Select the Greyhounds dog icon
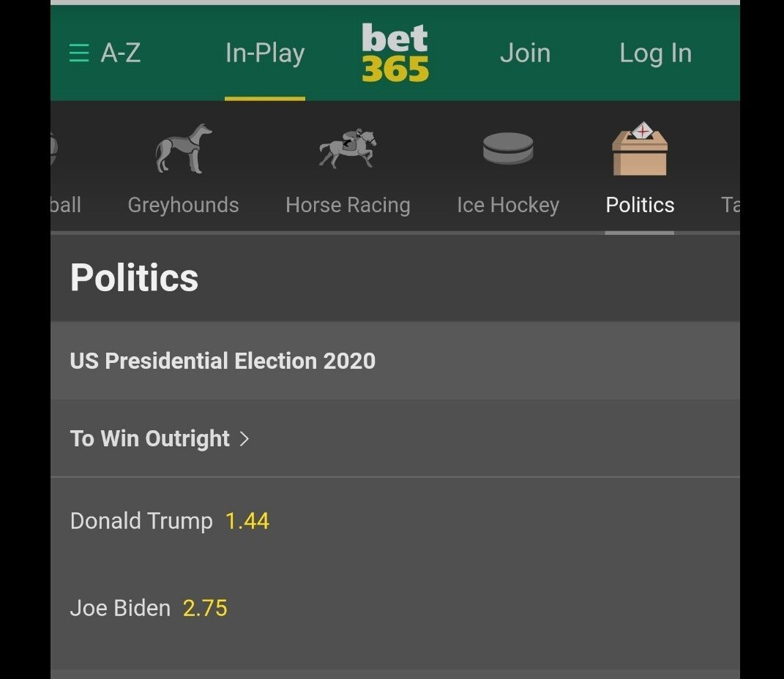 tap(184, 149)
